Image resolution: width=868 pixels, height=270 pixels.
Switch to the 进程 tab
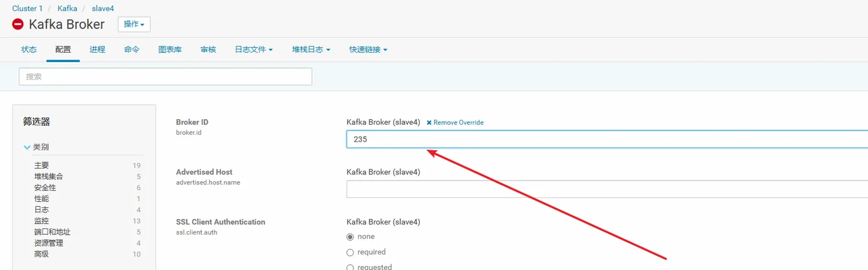point(97,50)
